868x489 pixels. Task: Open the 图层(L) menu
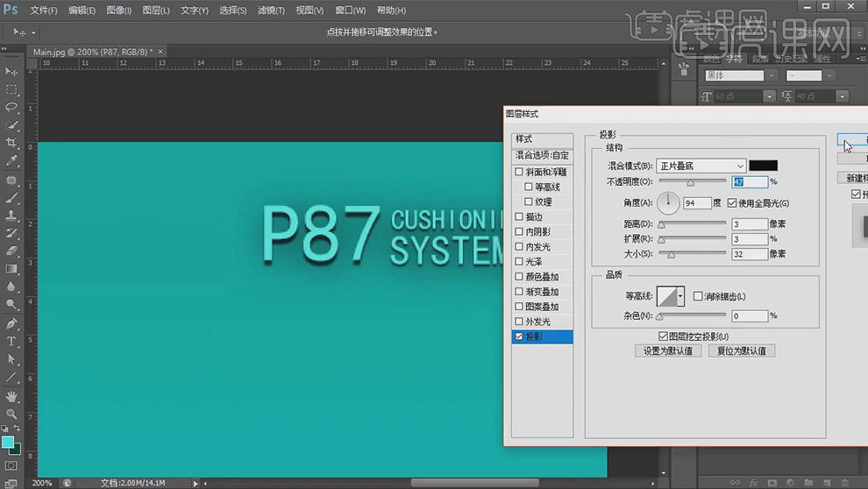click(156, 11)
